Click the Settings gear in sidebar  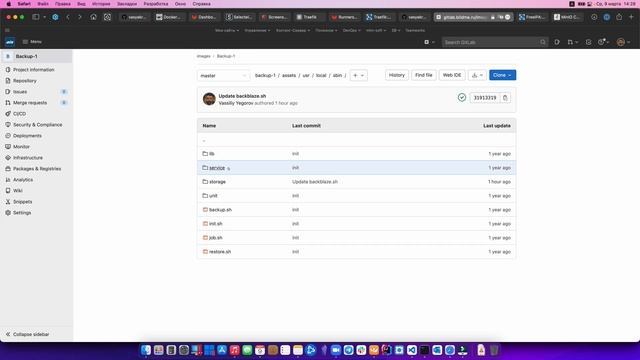[x=8, y=213]
